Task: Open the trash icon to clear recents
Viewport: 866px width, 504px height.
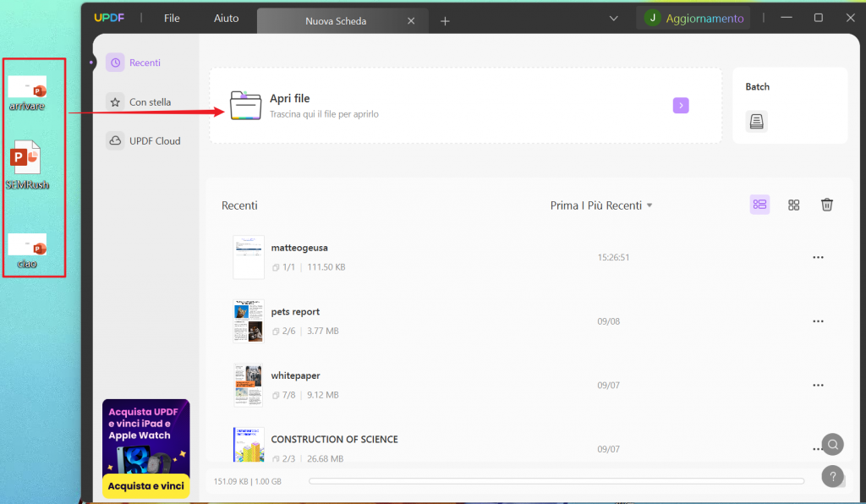Action: tap(826, 205)
